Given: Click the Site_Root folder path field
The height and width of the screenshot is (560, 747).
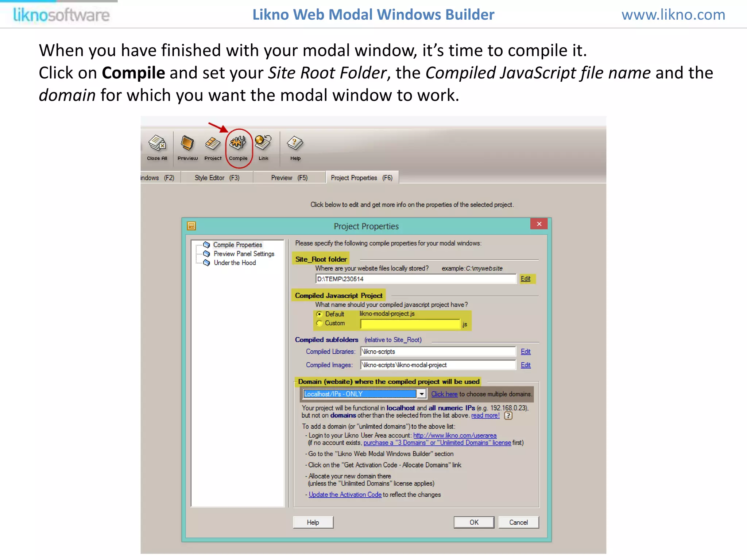Looking at the screenshot, I should coord(416,279).
